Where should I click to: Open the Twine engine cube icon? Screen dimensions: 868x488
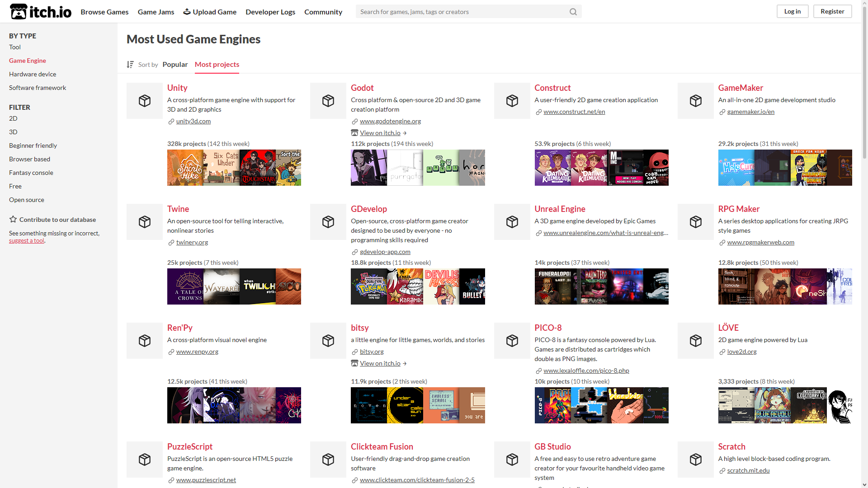coord(145,222)
